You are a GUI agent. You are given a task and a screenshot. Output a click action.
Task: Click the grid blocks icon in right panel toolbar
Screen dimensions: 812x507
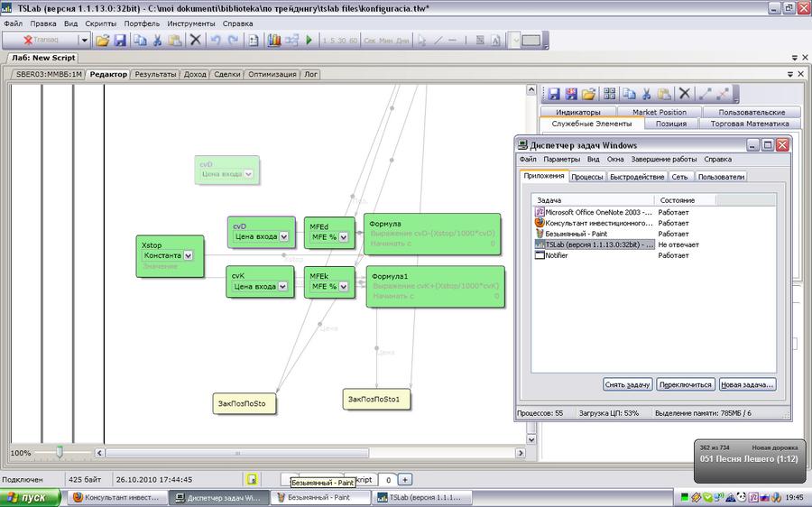point(610,94)
